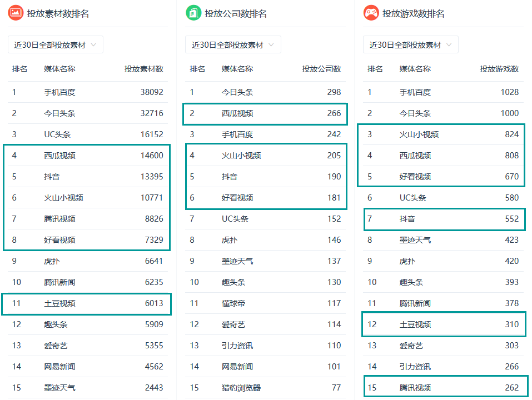Image resolution: width=532 pixels, height=400 pixels.
Task: Click 趣头条 in the 投放游戏数 ranking
Action: [411, 282]
